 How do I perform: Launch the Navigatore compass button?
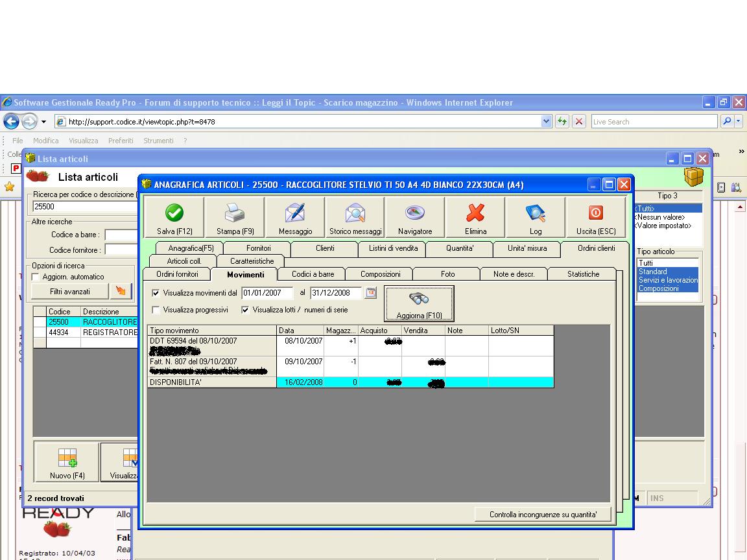tap(415, 217)
